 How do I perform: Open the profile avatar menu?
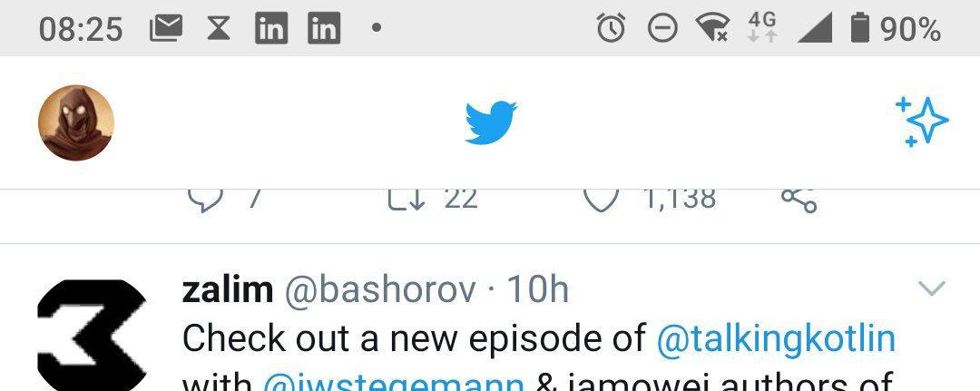click(76, 122)
